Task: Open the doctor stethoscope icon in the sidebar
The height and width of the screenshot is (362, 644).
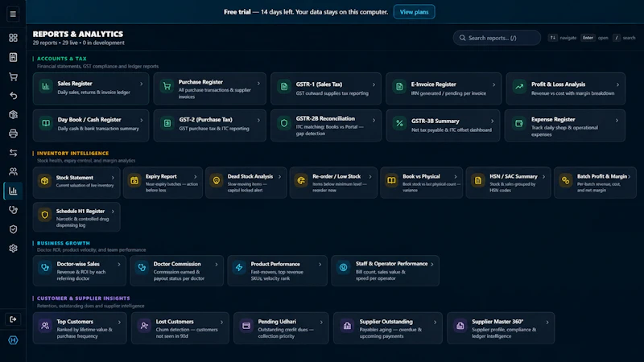Action: 13,210
